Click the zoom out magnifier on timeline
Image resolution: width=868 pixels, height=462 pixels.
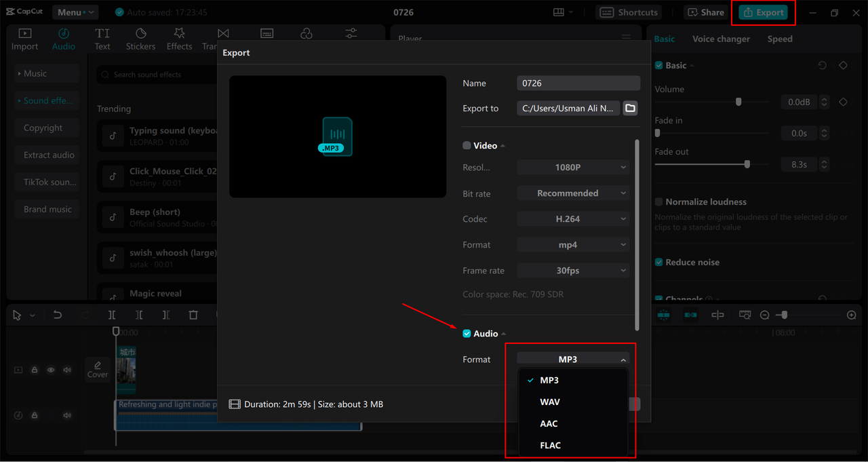point(764,315)
